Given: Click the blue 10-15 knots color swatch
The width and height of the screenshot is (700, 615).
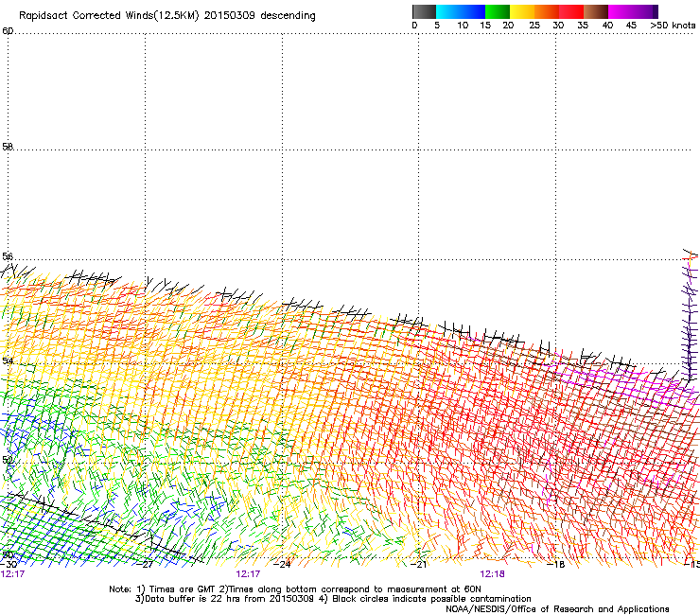Looking at the screenshot, I should coord(473,11).
